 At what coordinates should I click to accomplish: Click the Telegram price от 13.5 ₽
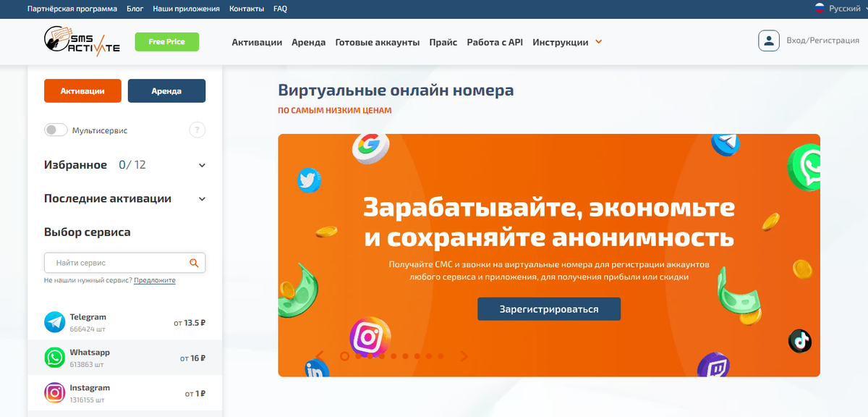pos(190,323)
